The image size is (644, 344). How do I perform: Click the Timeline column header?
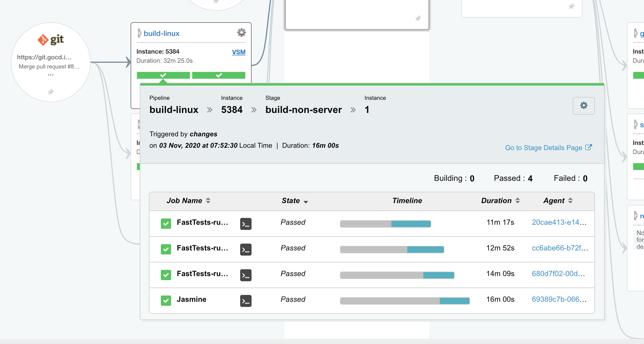coord(407,201)
